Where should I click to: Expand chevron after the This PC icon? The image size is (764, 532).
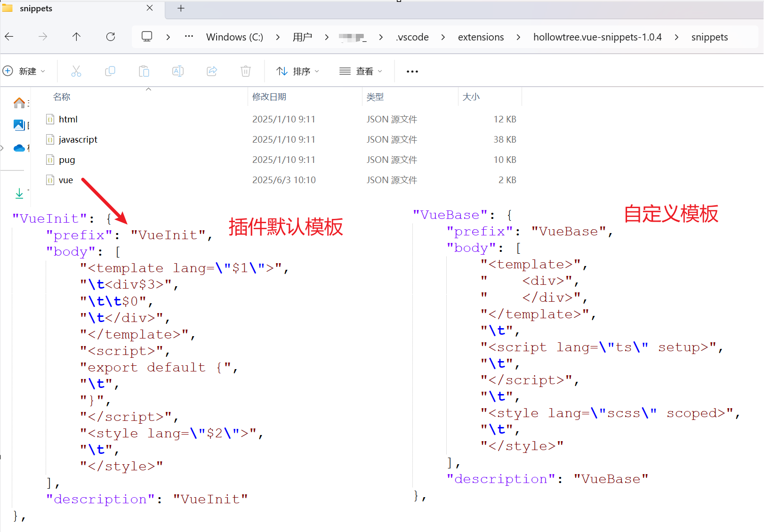(x=168, y=37)
